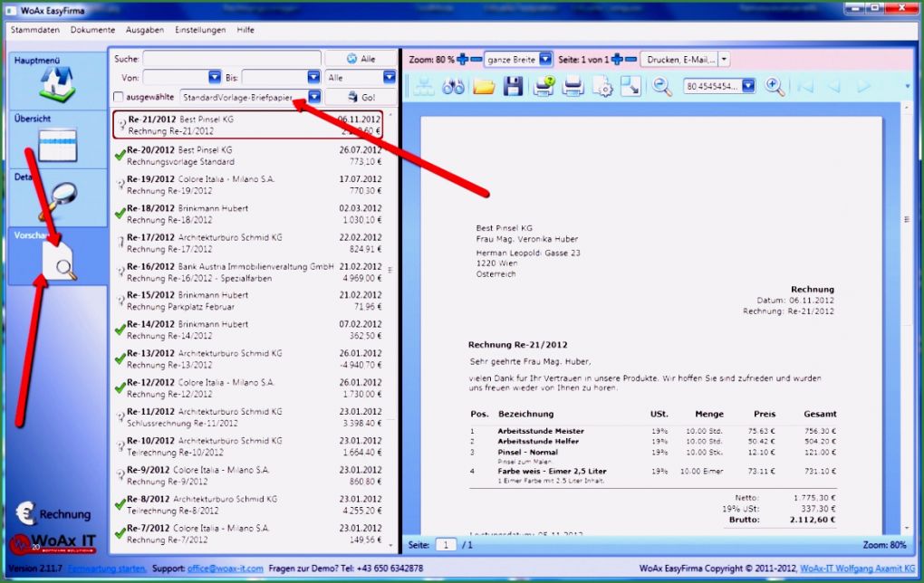Click the zoom out magnifier icon
This screenshot has height=583, width=924.
point(663,86)
